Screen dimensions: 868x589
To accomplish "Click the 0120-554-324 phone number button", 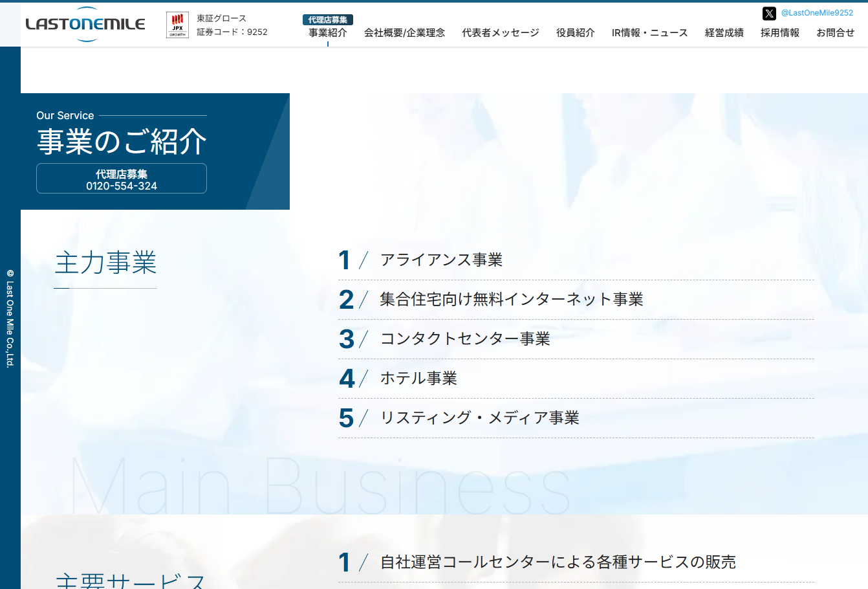I will 121,178.
